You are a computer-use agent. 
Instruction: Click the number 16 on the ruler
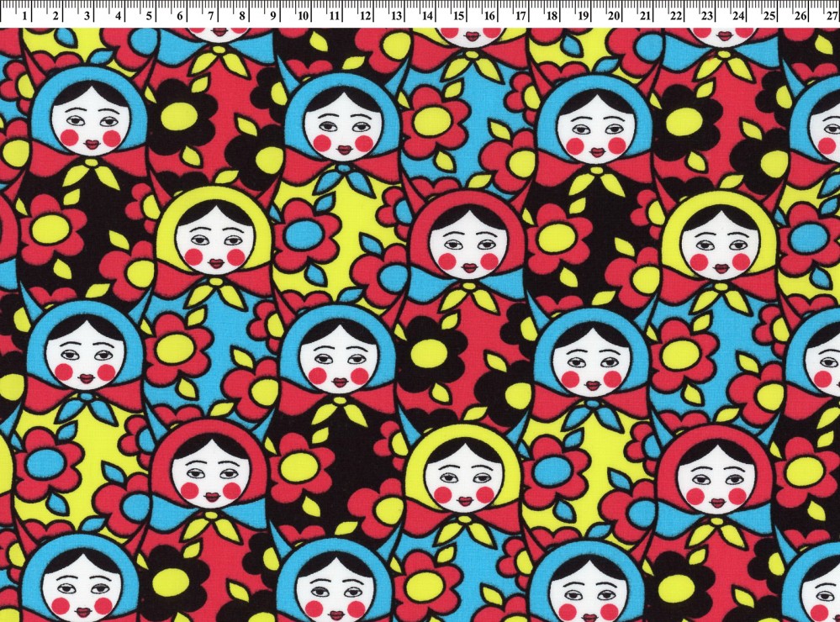(x=489, y=16)
